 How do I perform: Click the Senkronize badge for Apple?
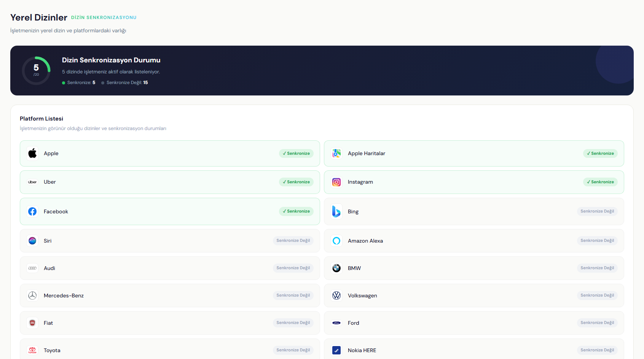(x=296, y=153)
